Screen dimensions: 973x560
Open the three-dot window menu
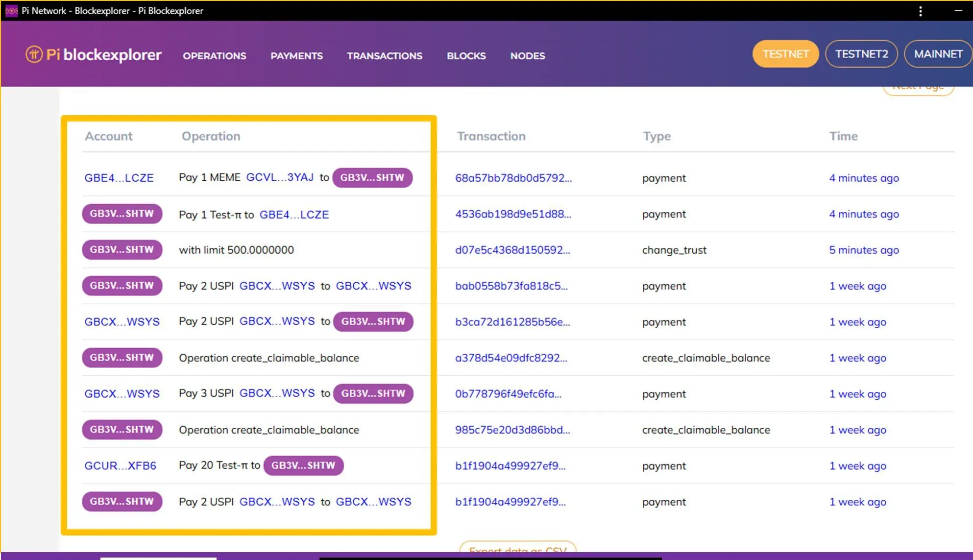(x=920, y=11)
